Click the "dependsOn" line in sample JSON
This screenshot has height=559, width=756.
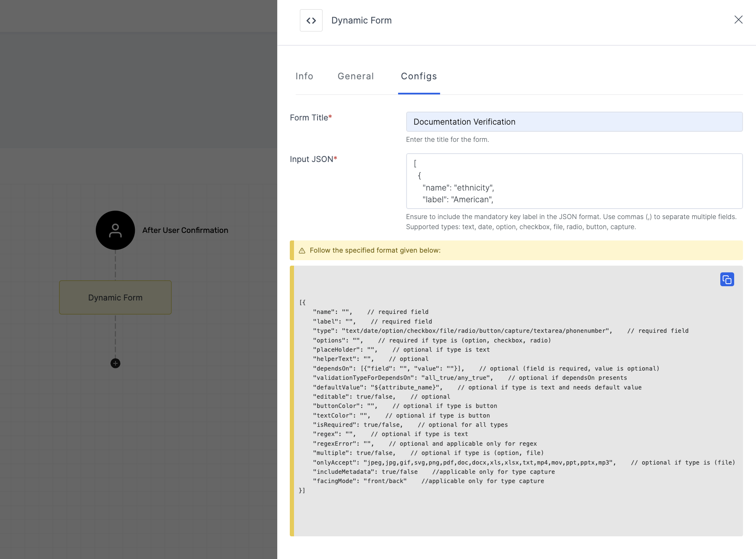(486, 368)
